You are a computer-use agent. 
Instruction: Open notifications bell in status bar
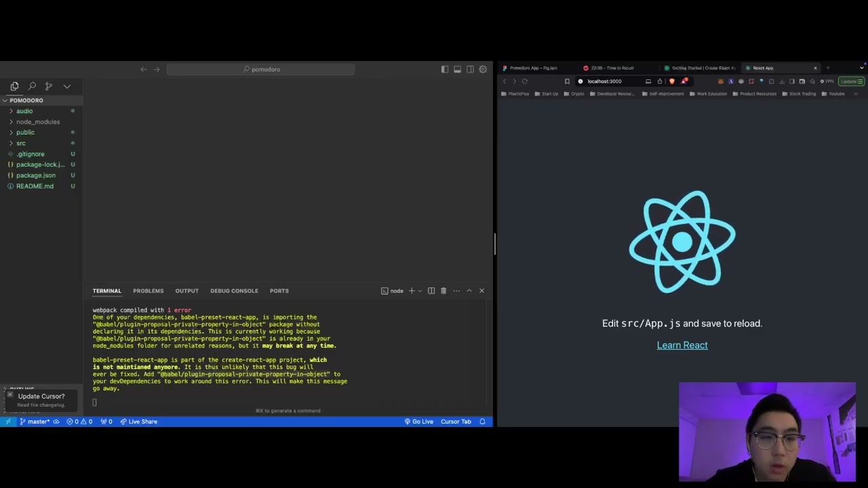coord(483,422)
